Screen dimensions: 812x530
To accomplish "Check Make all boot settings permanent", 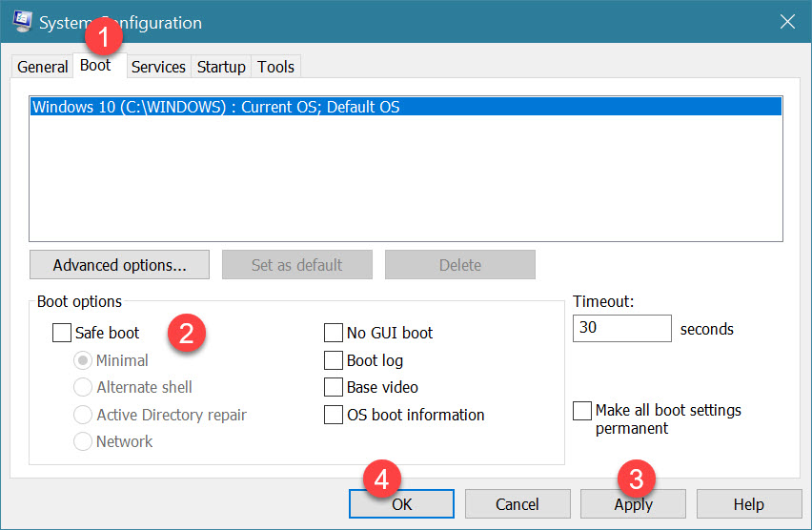I will (x=582, y=411).
